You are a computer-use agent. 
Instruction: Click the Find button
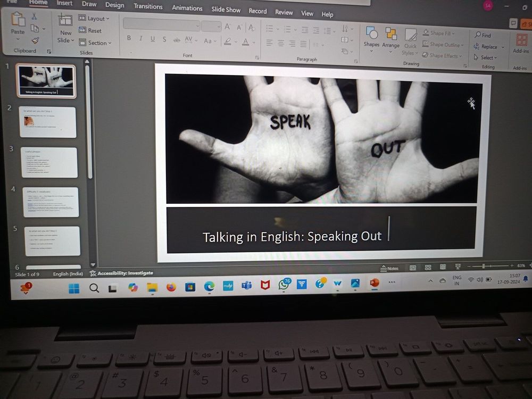483,35
